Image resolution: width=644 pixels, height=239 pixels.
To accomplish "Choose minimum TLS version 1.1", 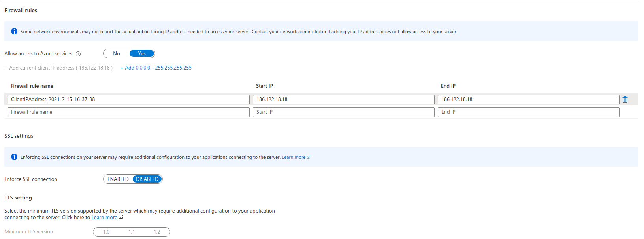I will coord(132,232).
